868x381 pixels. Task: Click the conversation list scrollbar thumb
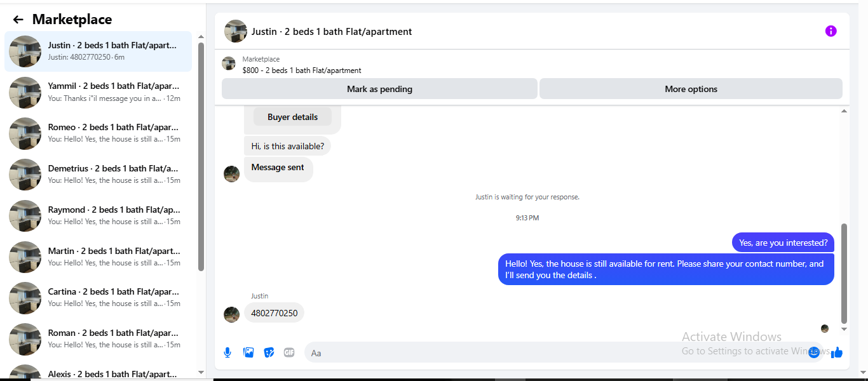click(201, 156)
